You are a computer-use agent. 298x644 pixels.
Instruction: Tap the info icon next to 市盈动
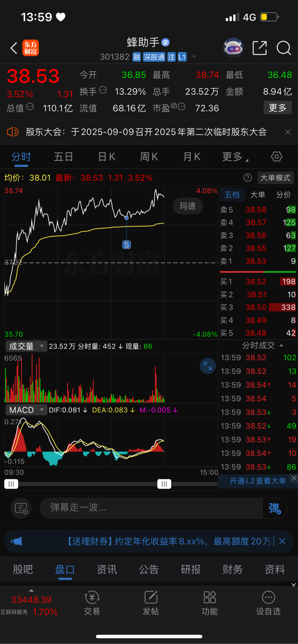coord(181,107)
